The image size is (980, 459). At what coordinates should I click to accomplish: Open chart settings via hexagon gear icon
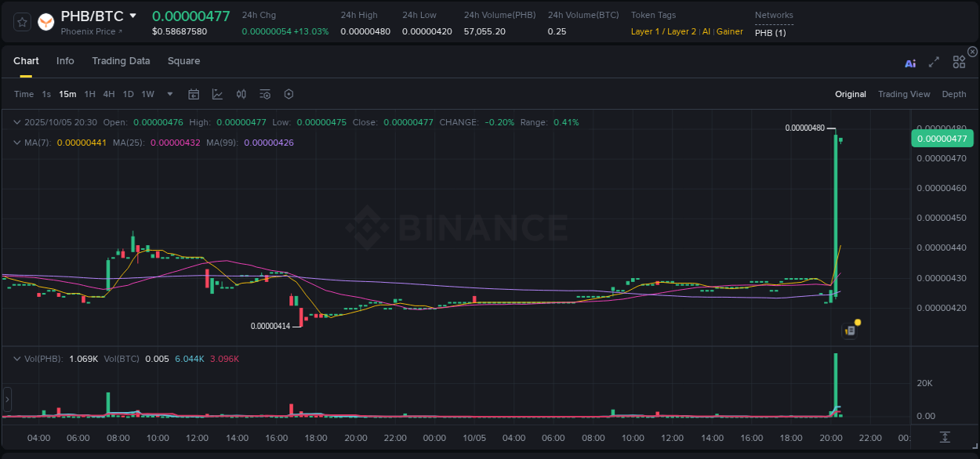point(289,94)
